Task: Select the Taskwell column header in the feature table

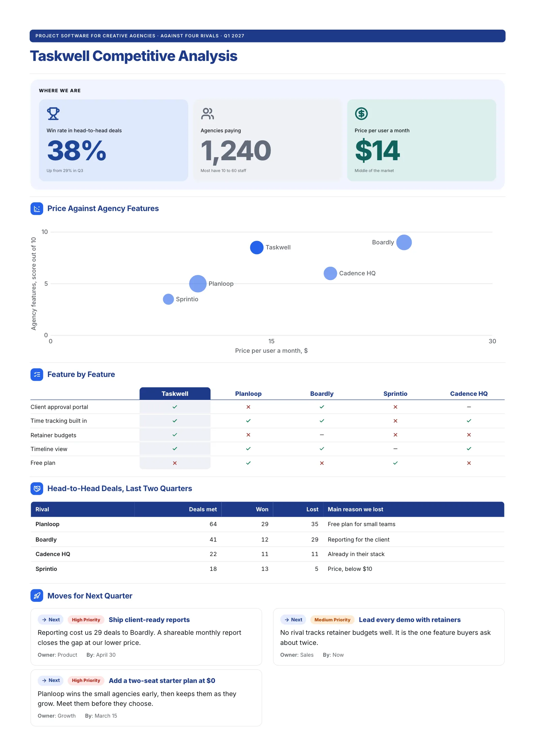Action: 175,393
